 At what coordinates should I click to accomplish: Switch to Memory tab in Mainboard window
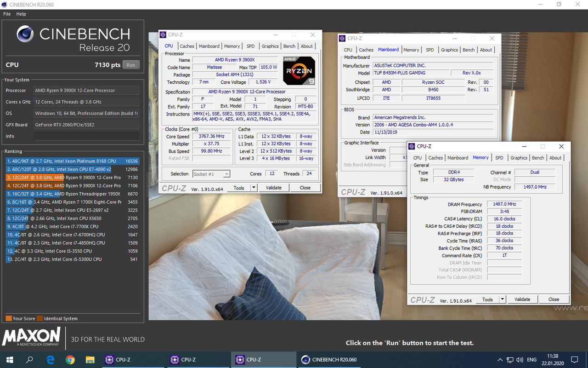[411, 50]
